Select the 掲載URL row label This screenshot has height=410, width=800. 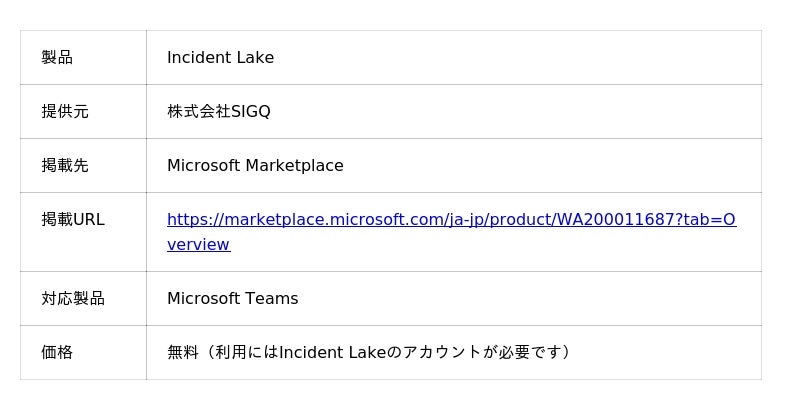point(73,220)
